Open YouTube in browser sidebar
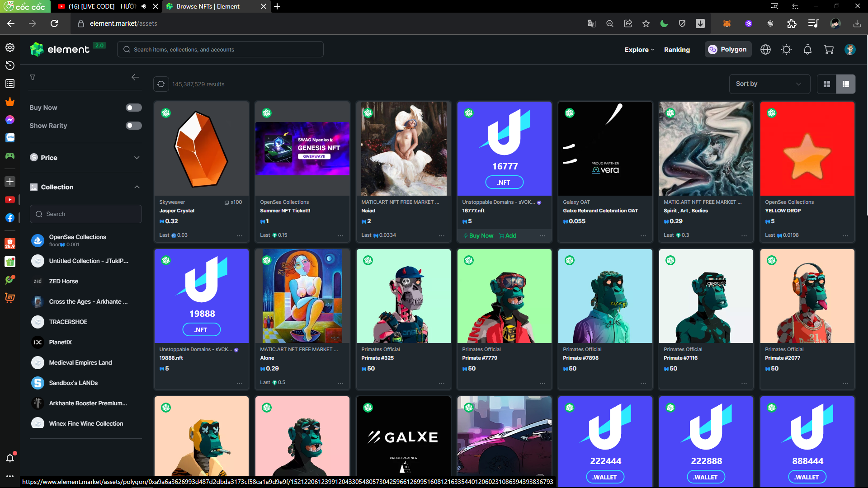Viewport: 868px width, 488px height. tap(10, 200)
